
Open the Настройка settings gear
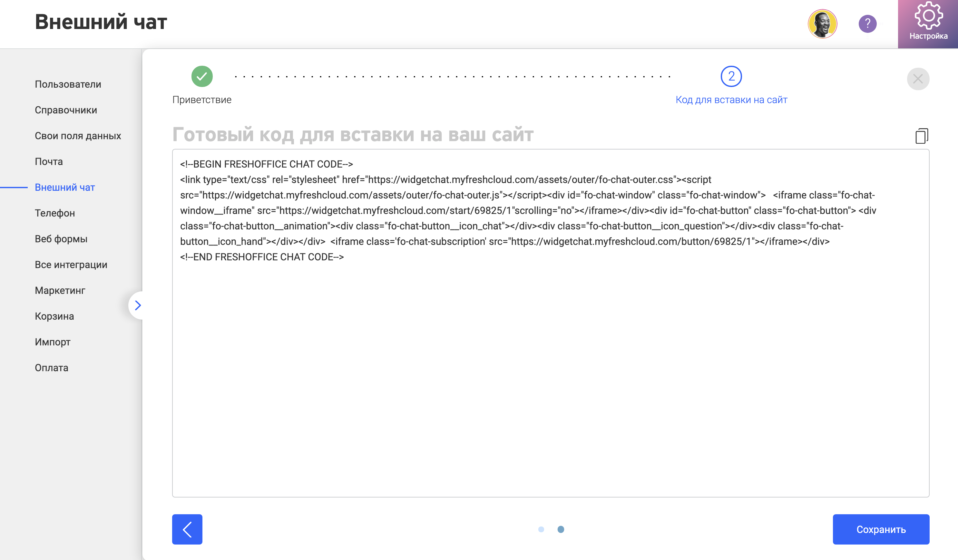928,24
